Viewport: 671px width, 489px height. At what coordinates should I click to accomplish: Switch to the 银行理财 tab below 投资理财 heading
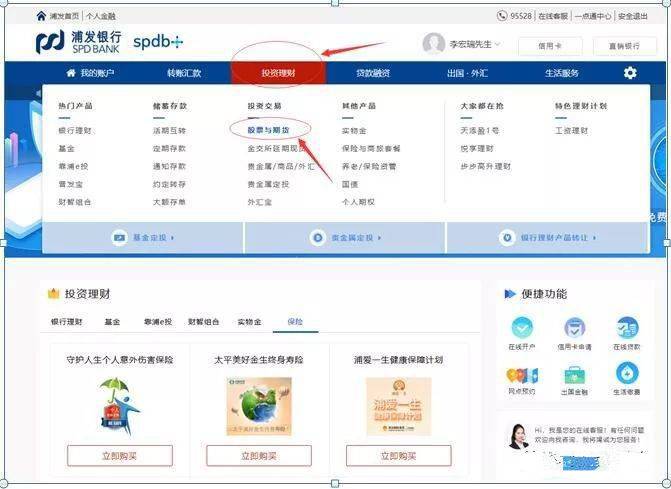tap(67, 321)
